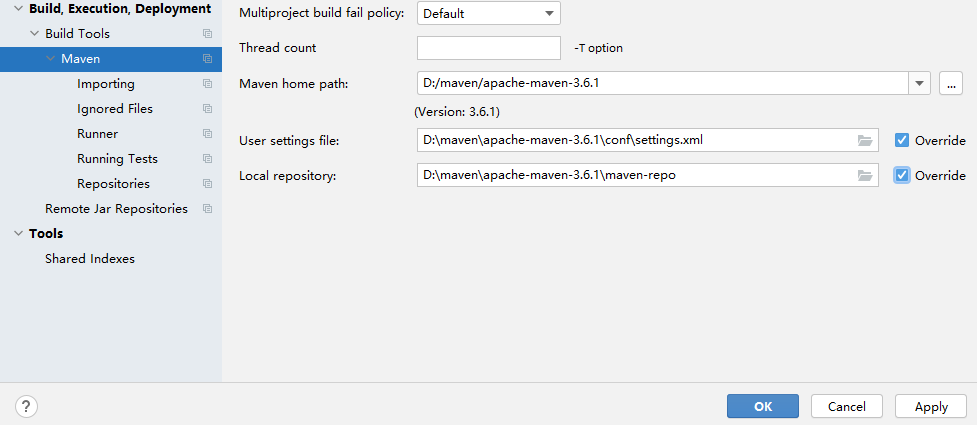Click the help question mark icon

pyautogui.click(x=27, y=406)
